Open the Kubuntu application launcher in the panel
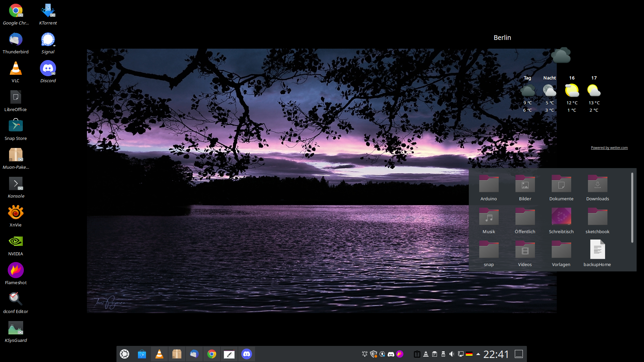Viewport: 644px width, 362px height. [125, 354]
